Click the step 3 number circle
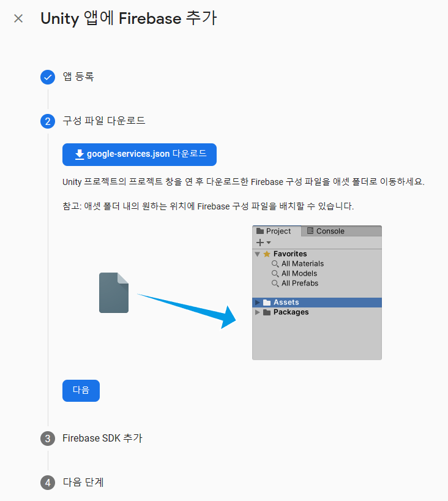448x501 pixels. [48, 439]
